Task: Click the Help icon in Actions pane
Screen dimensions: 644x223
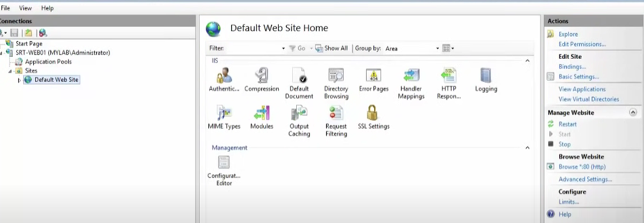Action: tap(551, 214)
